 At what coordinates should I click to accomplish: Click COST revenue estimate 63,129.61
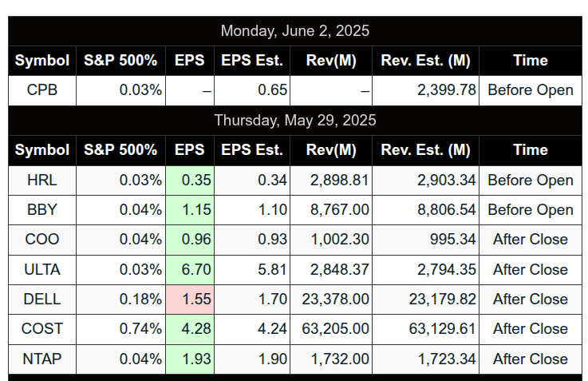click(x=425, y=329)
